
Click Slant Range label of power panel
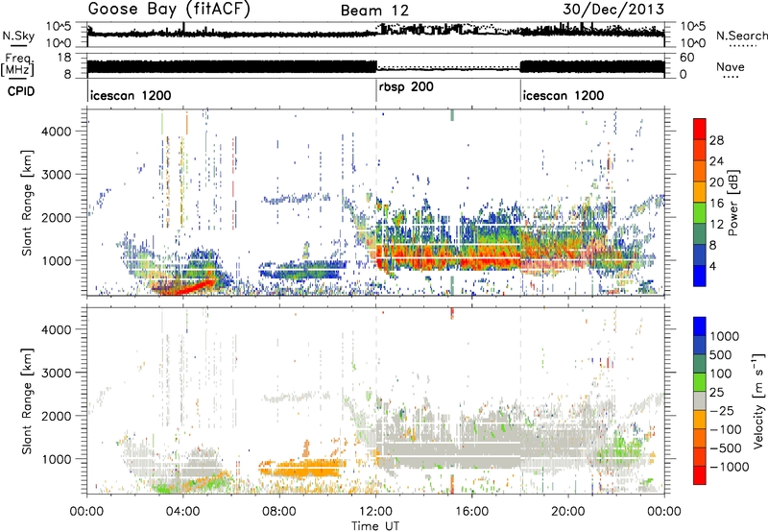pyautogui.click(x=27, y=203)
